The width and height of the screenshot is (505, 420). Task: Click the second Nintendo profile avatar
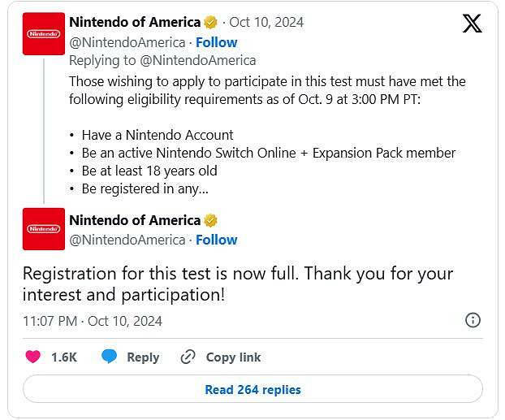[x=44, y=229]
